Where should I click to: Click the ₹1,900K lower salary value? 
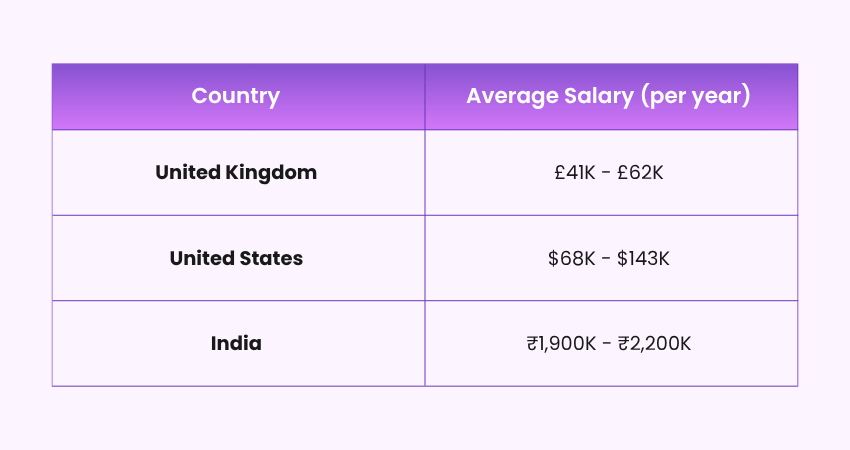click(x=561, y=343)
